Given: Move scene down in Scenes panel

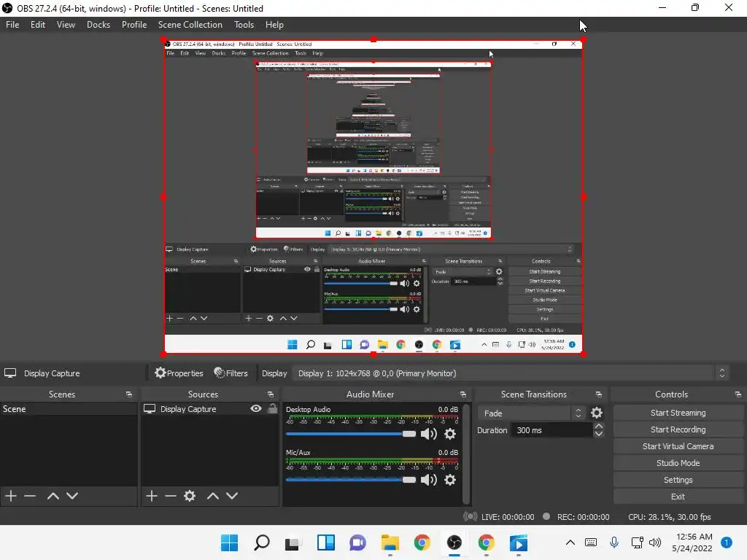Looking at the screenshot, I should click(72, 496).
